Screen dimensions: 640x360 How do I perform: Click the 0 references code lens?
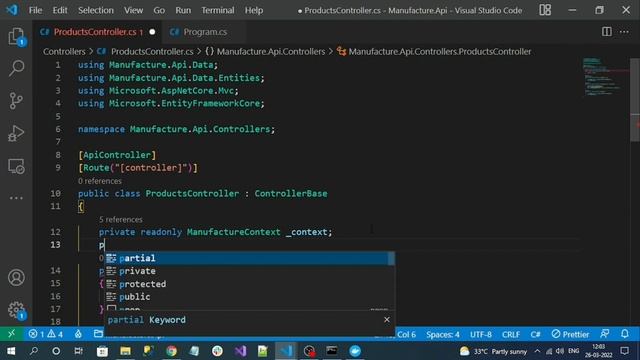tap(100, 181)
